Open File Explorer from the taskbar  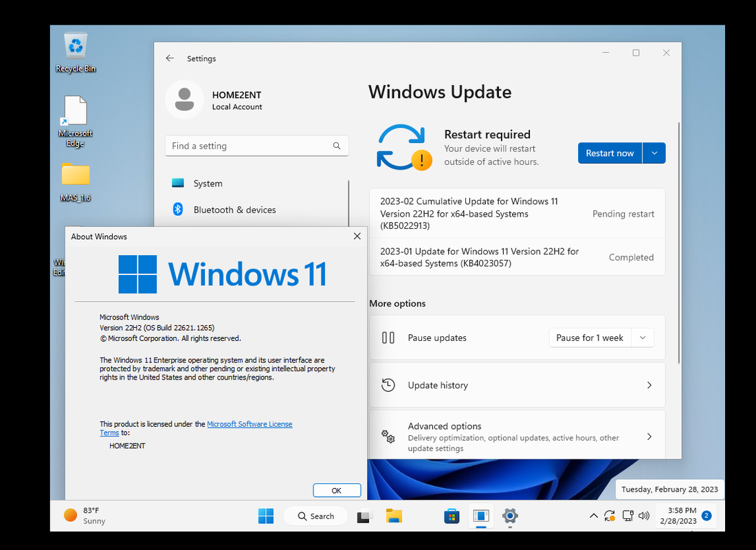pos(394,516)
